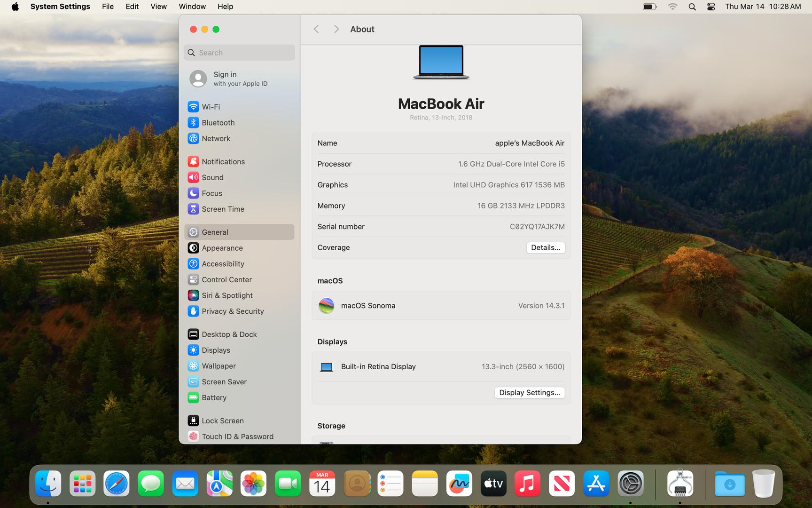
Task: Open Reminders from the Dock
Action: [x=390, y=484]
